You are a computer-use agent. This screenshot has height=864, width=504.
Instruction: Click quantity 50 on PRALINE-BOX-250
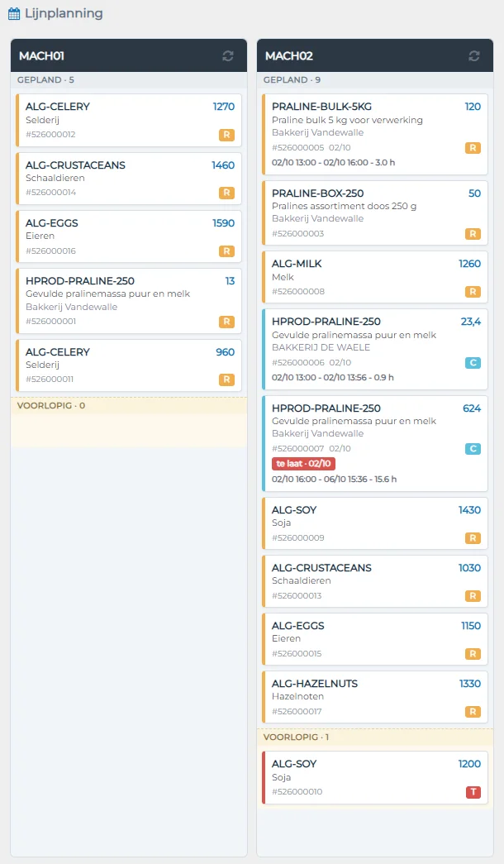coord(474,193)
